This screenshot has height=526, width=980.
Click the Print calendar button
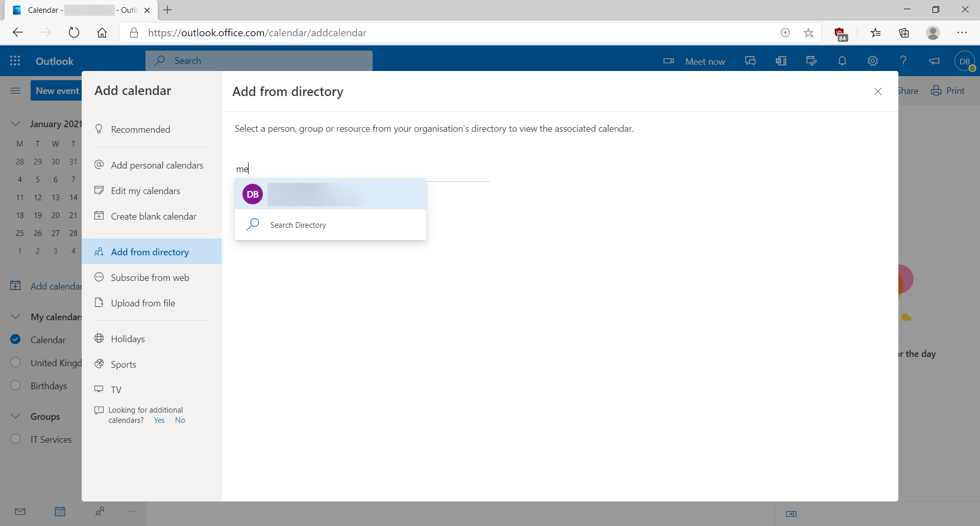click(x=948, y=91)
